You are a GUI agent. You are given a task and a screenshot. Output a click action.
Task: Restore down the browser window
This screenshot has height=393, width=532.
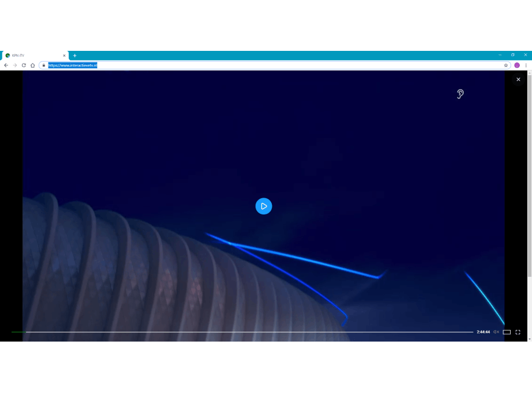click(513, 55)
